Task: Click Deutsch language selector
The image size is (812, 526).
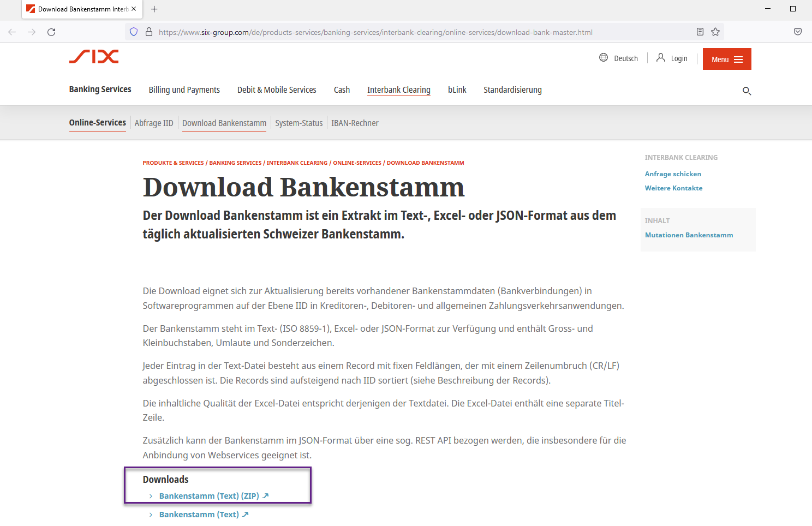Action: pos(626,59)
